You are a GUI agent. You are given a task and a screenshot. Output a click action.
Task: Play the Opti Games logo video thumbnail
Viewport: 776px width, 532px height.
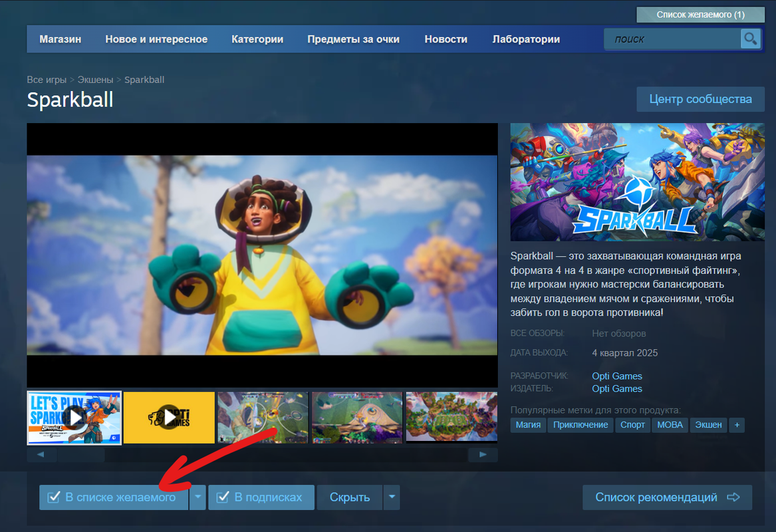[x=169, y=418]
